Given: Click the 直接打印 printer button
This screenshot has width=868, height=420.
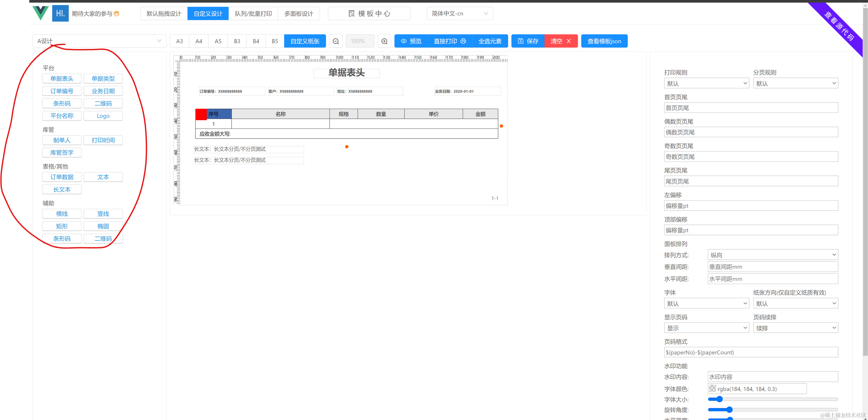Looking at the screenshot, I should 449,41.
